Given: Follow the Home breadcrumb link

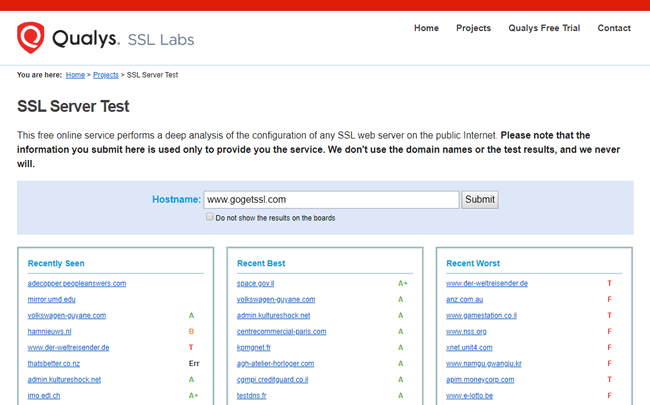Looking at the screenshot, I should [x=75, y=75].
